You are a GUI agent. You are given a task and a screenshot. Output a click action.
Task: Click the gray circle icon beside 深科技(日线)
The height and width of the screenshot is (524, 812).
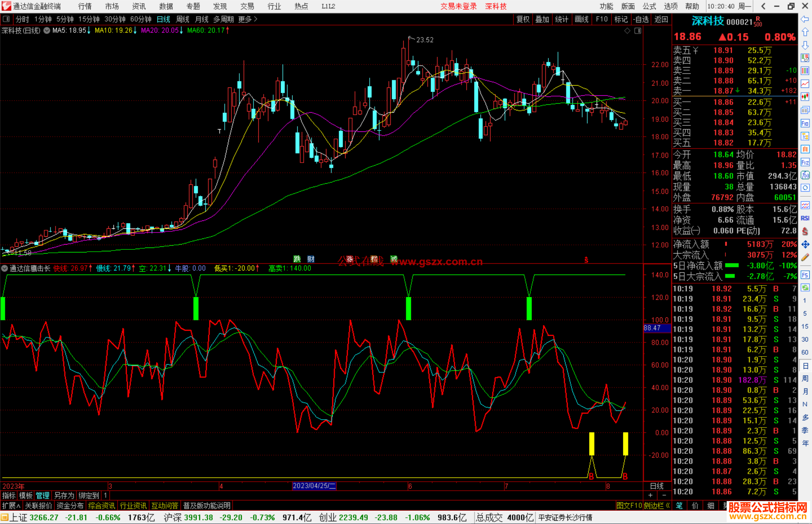(x=47, y=30)
